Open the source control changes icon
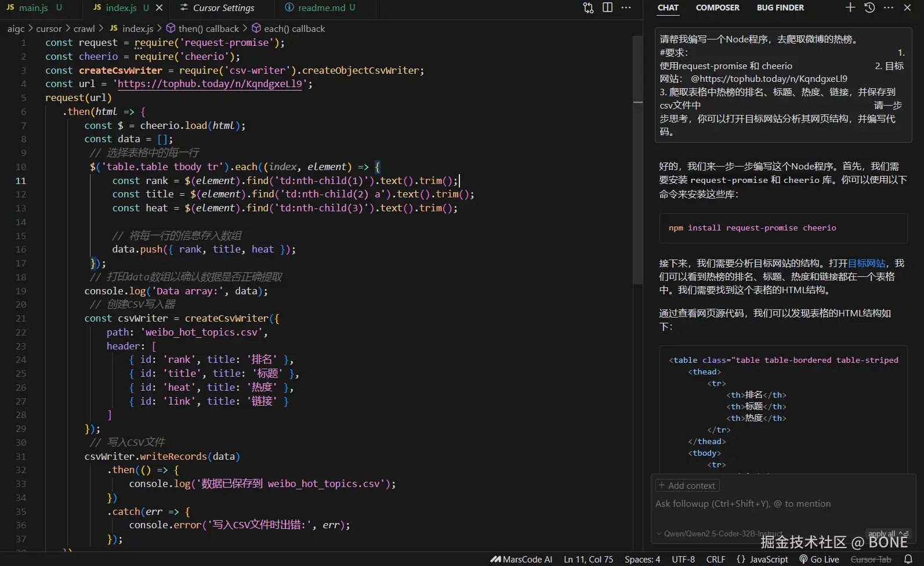Viewport: 924px width, 566px height. coord(588,8)
